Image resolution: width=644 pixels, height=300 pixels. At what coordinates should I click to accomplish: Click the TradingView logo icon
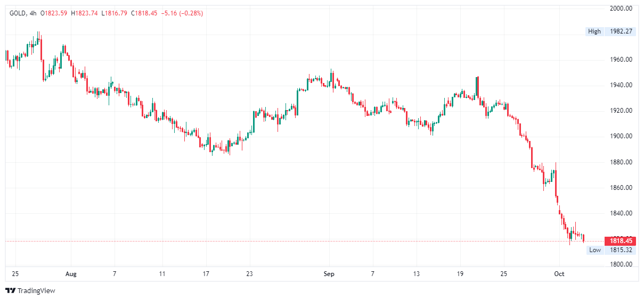10,290
